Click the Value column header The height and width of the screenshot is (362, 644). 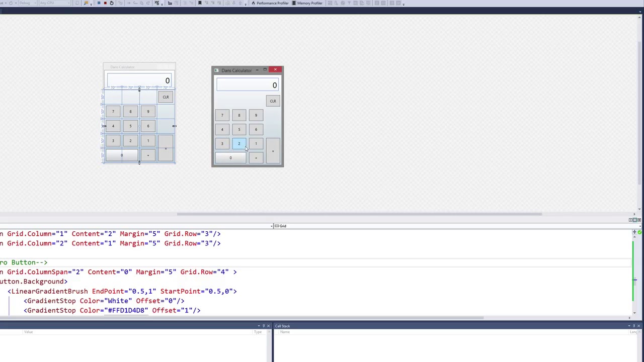coord(28,332)
